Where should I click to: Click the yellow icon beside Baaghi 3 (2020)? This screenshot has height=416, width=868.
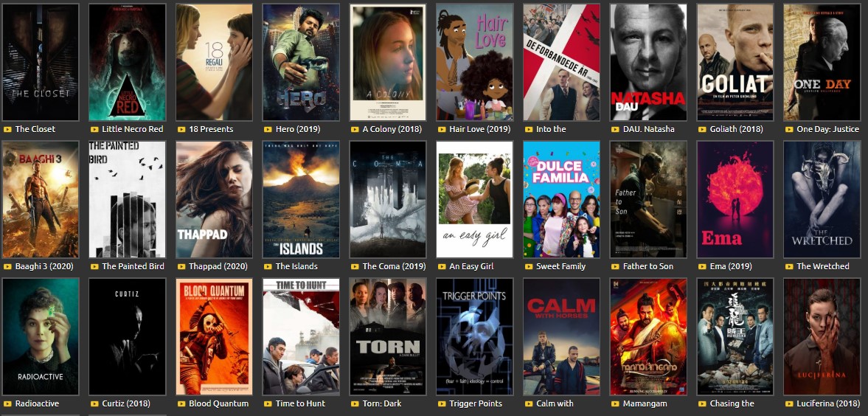[7, 266]
